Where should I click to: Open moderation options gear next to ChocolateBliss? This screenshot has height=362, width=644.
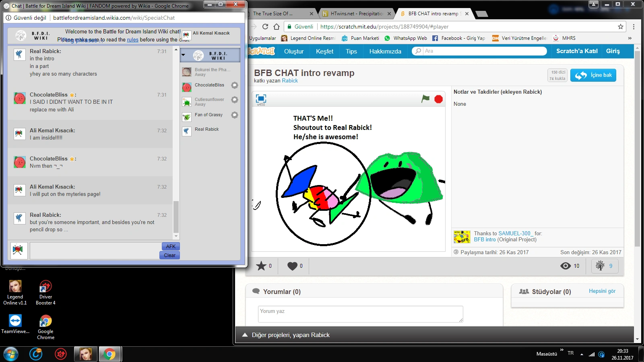[x=235, y=85]
